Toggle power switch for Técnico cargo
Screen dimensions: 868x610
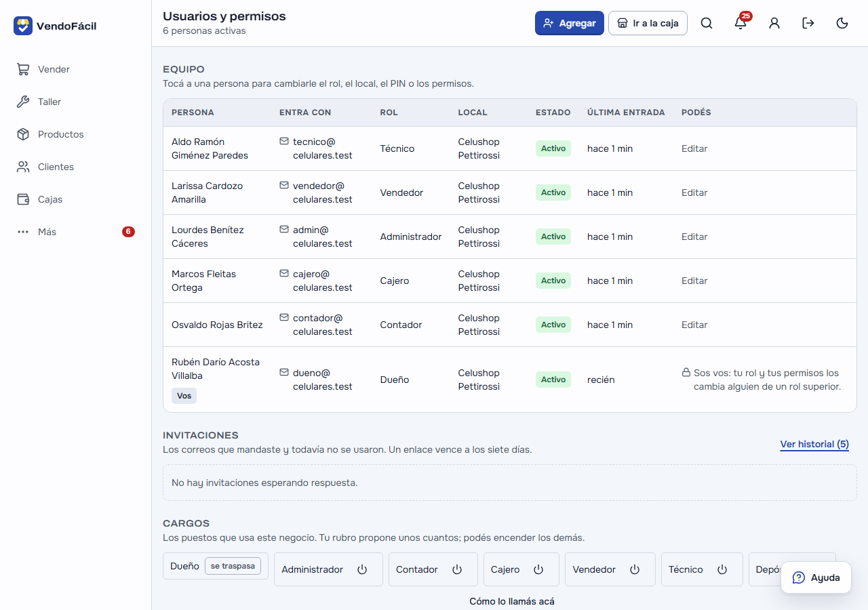coord(722,569)
